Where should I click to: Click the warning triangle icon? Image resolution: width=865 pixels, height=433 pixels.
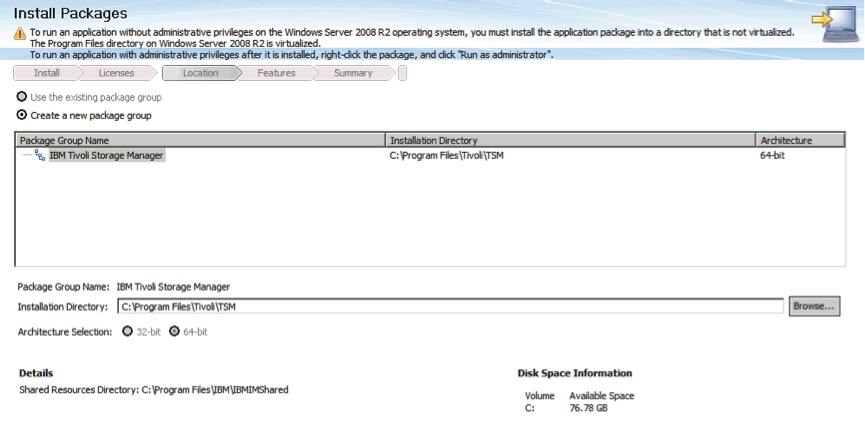click(x=20, y=34)
